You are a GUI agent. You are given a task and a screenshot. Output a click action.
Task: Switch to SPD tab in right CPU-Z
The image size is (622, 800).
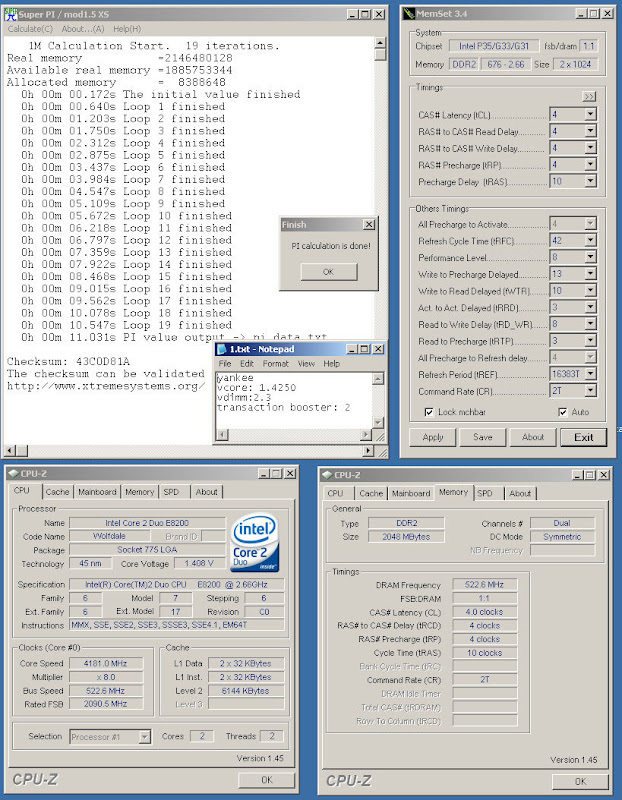[x=485, y=493]
